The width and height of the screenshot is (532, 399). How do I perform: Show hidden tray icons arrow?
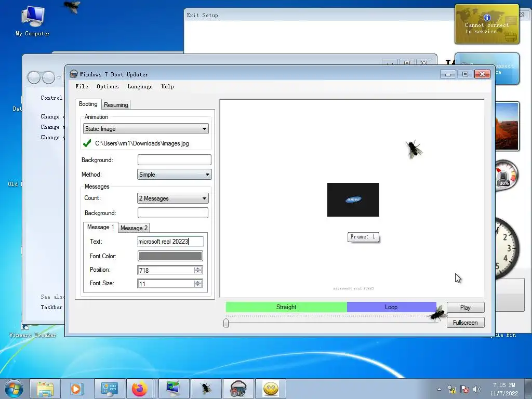[440, 389]
